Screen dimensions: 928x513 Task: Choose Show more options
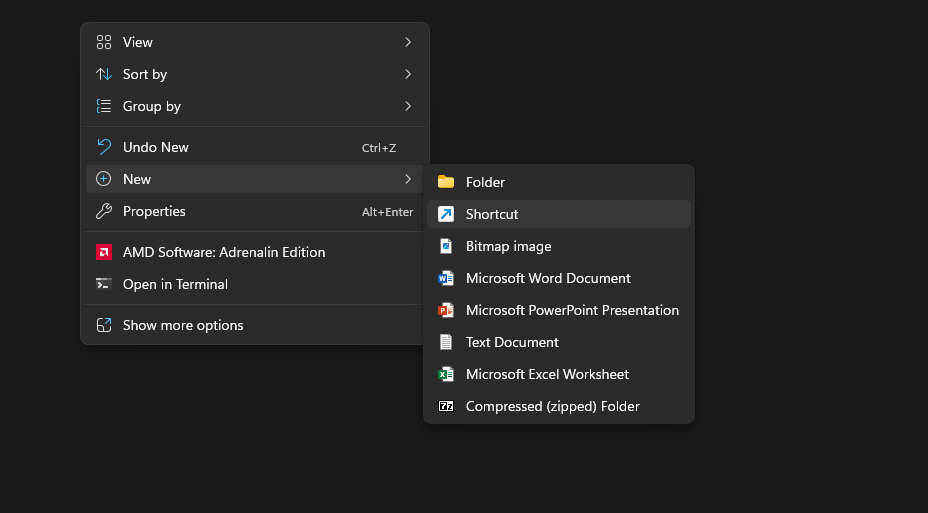point(255,325)
